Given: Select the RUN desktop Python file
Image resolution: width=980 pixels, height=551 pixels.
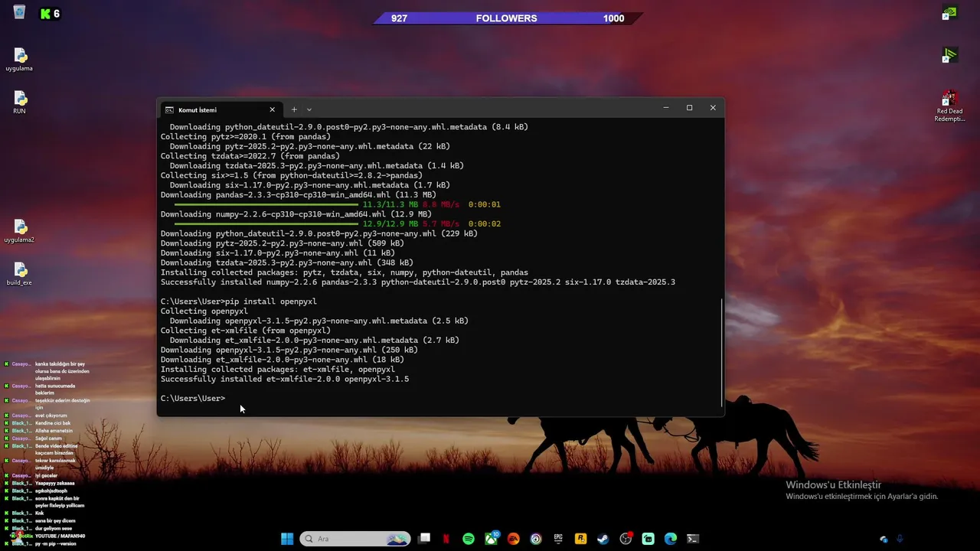Looking at the screenshot, I should (19, 102).
